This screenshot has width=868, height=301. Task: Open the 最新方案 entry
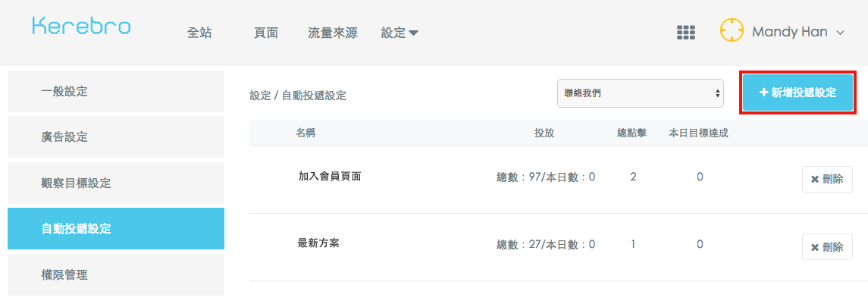click(318, 243)
